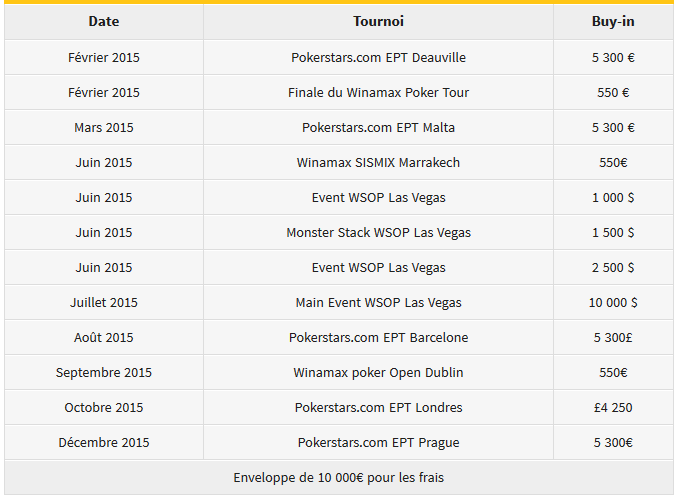Click the Buy-in column header
Viewport: 676px width, 500px height.
[x=613, y=22]
